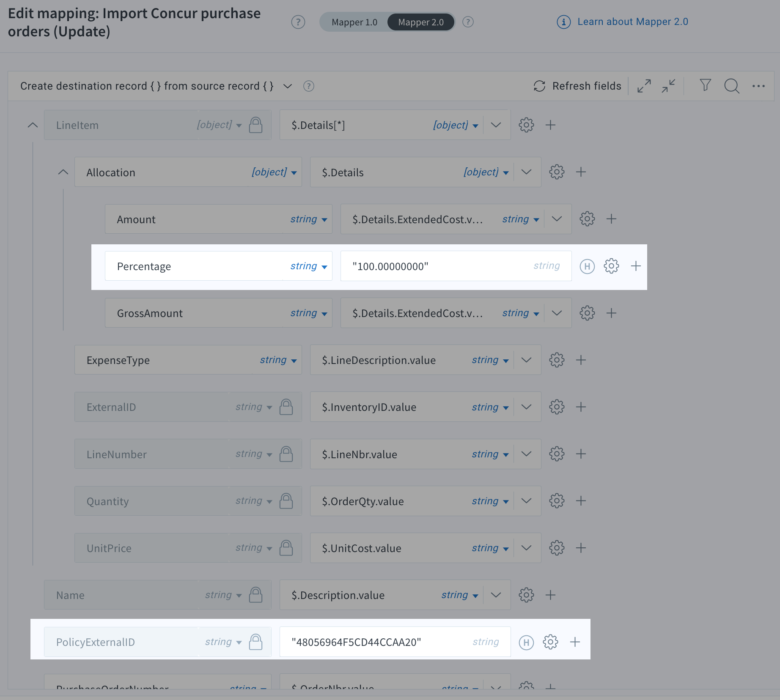Edit the GrossAmount destination field
Screen dimensions: 780x700
pyautogui.click(x=219, y=313)
